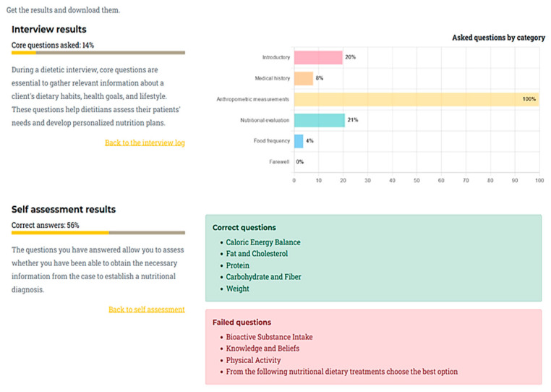Click the orange Medical history bar
This screenshot has height=392, width=551.
tap(304, 78)
